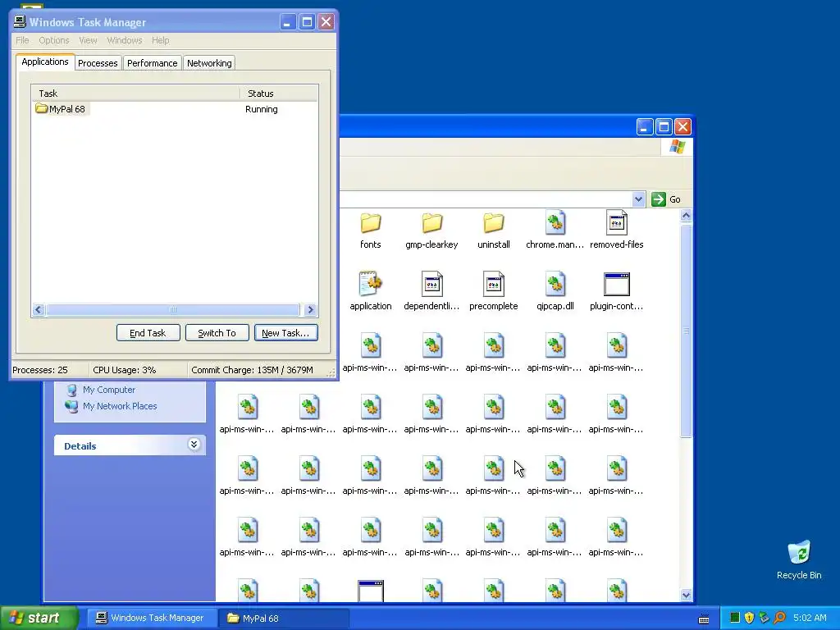
Task: Select the application settings file icon
Action: (x=370, y=284)
